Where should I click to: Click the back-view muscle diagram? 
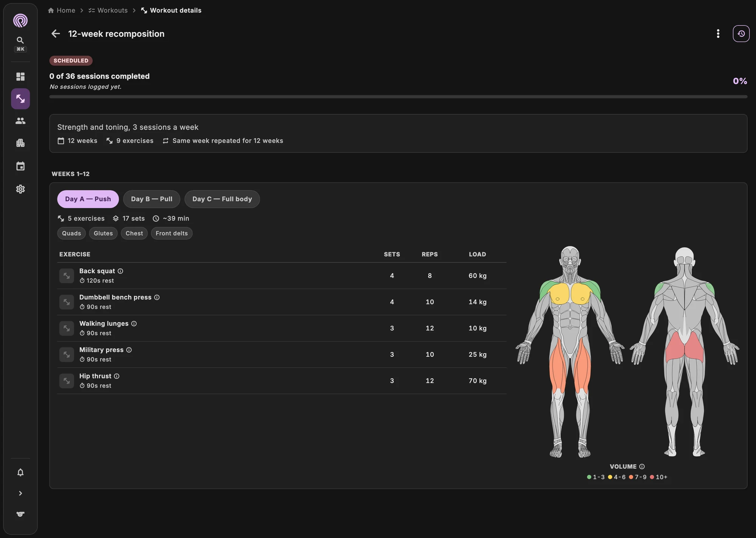click(x=685, y=352)
